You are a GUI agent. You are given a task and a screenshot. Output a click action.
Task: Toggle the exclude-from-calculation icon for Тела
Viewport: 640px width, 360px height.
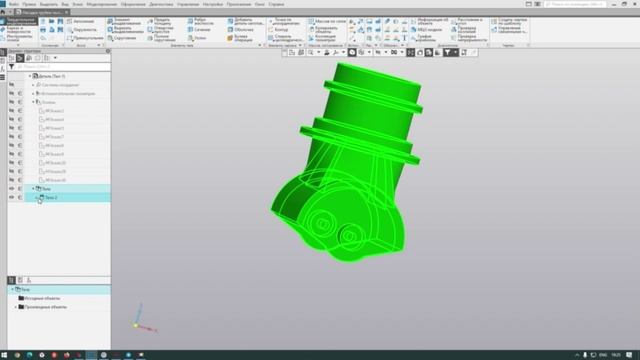point(20,189)
